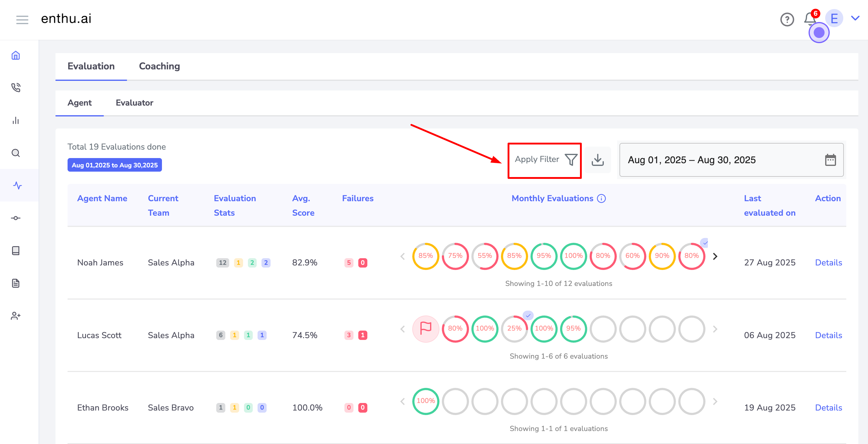868x444 pixels.
Task: Open Noah James's 90% evaluation circle
Action: click(662, 256)
